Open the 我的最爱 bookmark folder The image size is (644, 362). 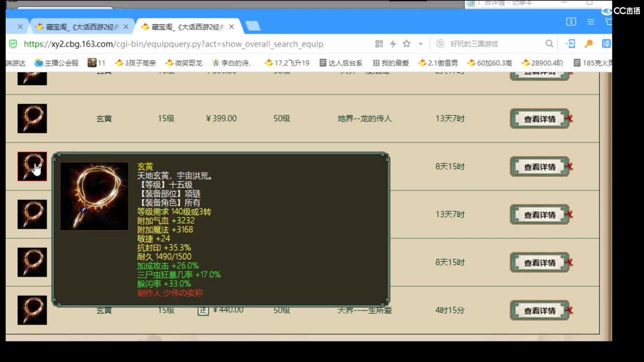(x=391, y=63)
